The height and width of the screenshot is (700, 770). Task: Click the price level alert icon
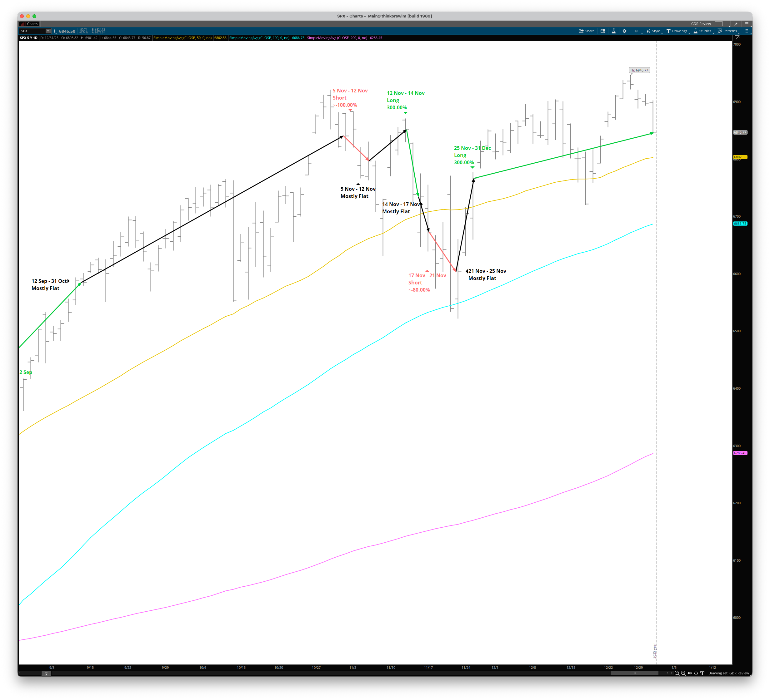pyautogui.click(x=603, y=31)
